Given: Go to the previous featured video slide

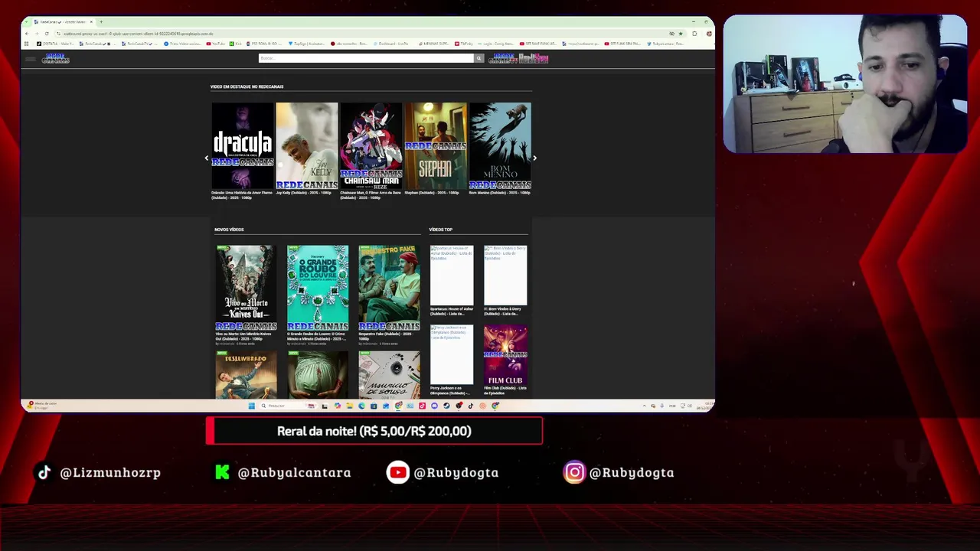Looking at the screenshot, I should pos(206,158).
